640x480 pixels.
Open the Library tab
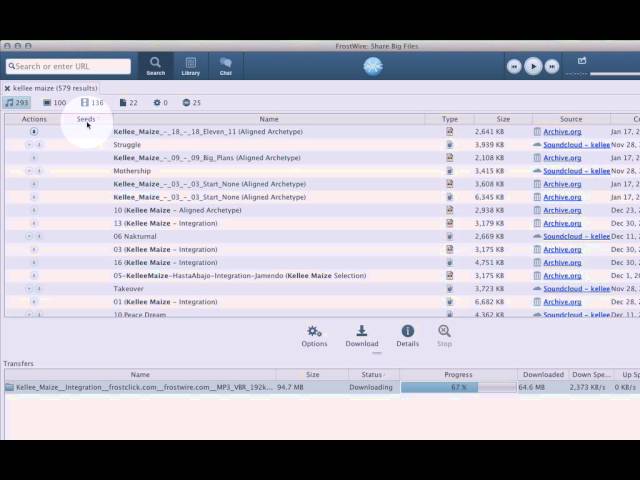click(x=191, y=66)
